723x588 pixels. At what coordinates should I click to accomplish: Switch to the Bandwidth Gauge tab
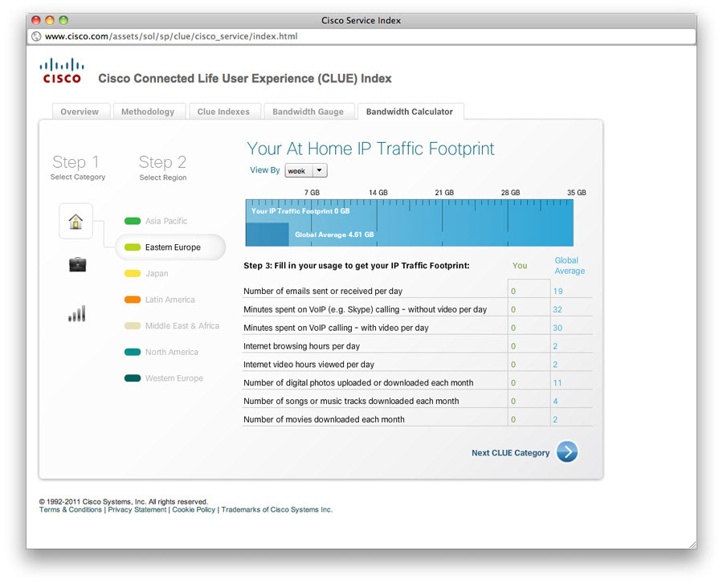pos(308,112)
